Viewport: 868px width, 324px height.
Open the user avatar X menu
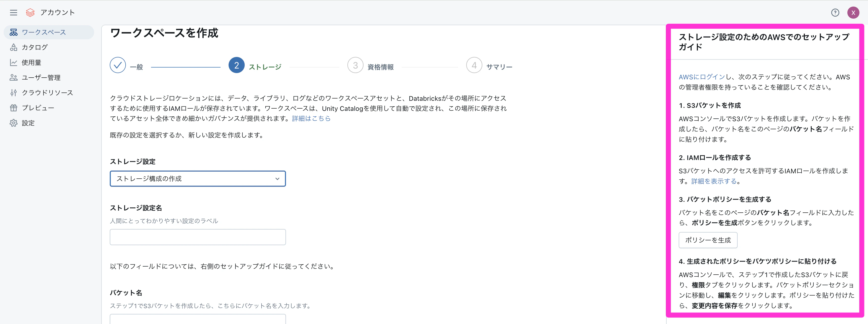pyautogui.click(x=853, y=13)
